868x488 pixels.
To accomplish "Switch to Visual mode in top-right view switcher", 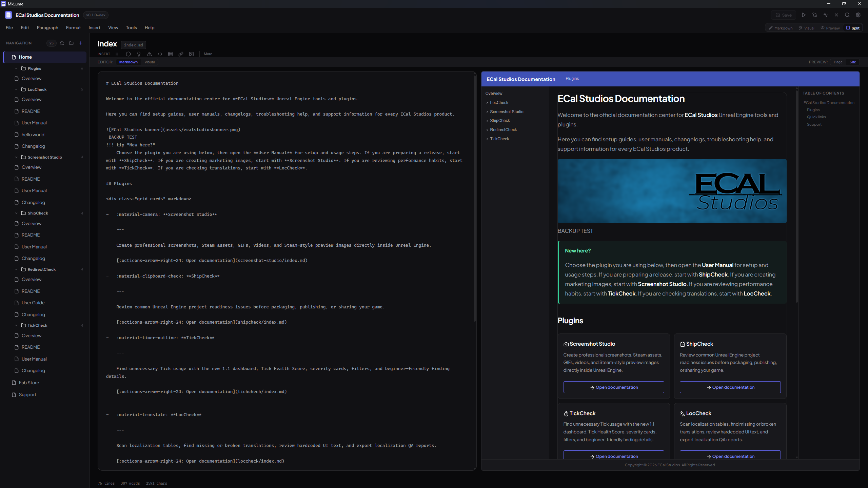I will point(807,28).
